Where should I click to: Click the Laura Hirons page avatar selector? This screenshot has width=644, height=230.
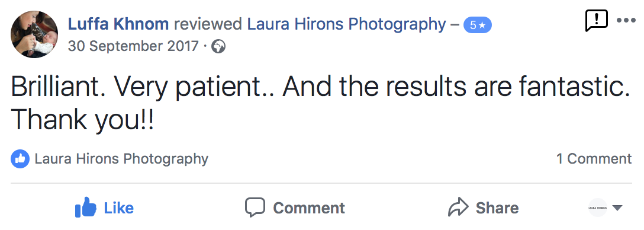point(598,208)
